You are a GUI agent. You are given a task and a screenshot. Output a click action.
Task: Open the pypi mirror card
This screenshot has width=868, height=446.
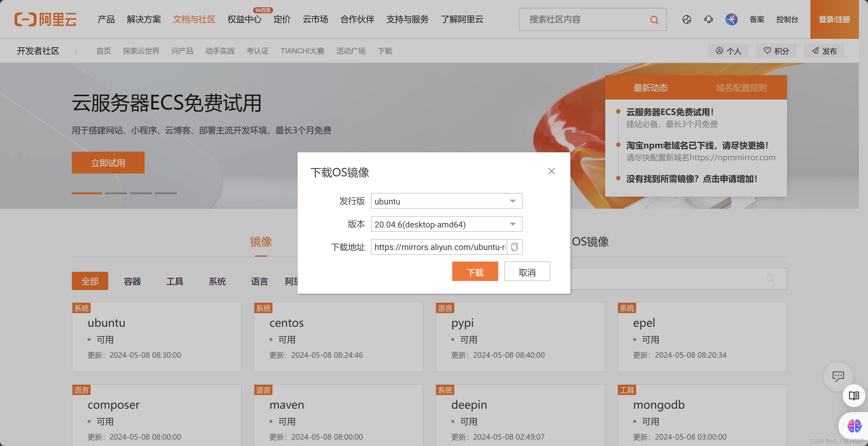(x=520, y=337)
